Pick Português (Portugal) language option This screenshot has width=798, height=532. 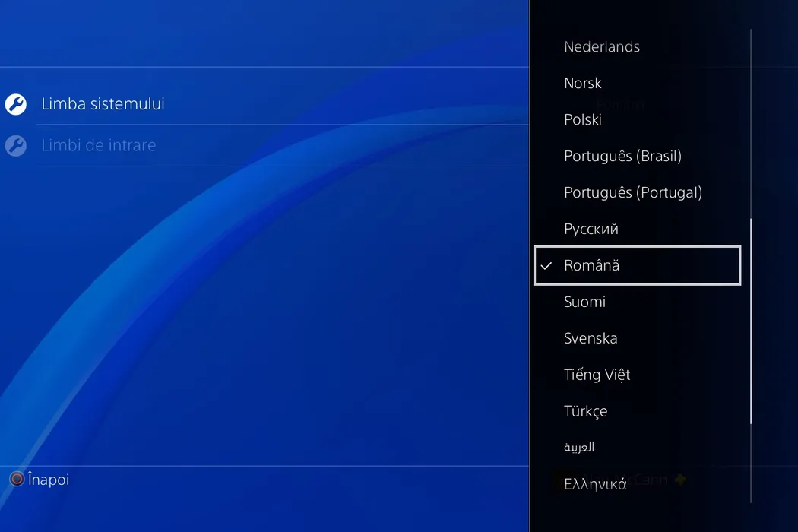[632, 193]
